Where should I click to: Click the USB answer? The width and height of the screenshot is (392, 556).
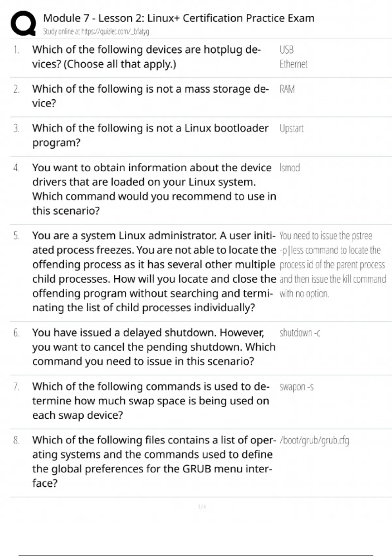pyautogui.click(x=286, y=50)
